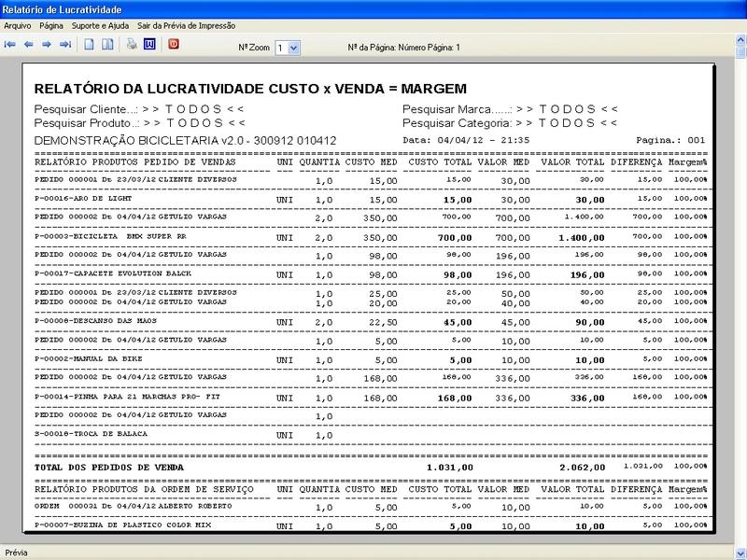Click Pesquisar Produto TODOS text

140,123
